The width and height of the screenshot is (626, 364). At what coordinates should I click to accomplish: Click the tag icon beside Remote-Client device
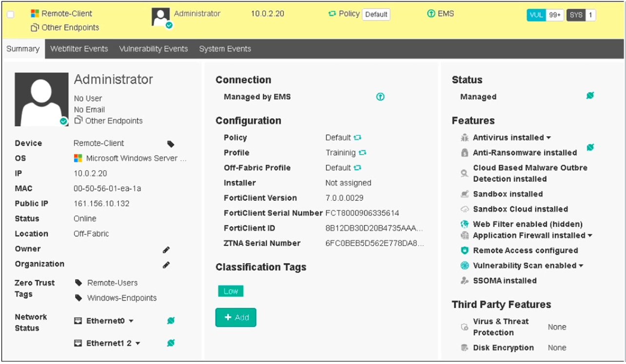pyautogui.click(x=171, y=144)
